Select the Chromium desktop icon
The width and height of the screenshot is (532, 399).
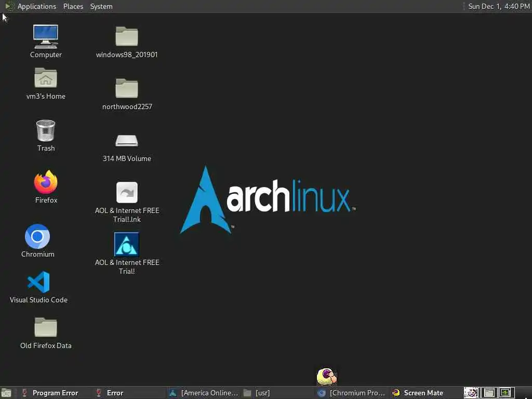pyautogui.click(x=37, y=241)
